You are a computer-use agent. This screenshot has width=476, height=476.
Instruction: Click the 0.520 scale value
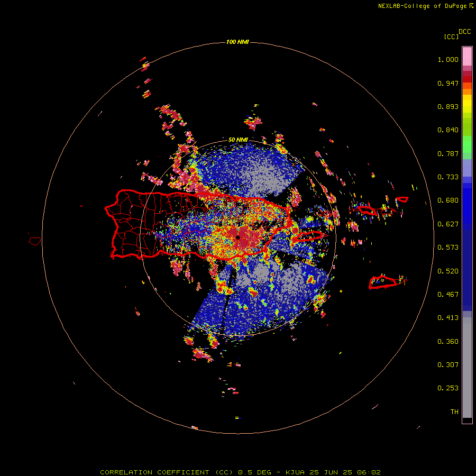[448, 271]
